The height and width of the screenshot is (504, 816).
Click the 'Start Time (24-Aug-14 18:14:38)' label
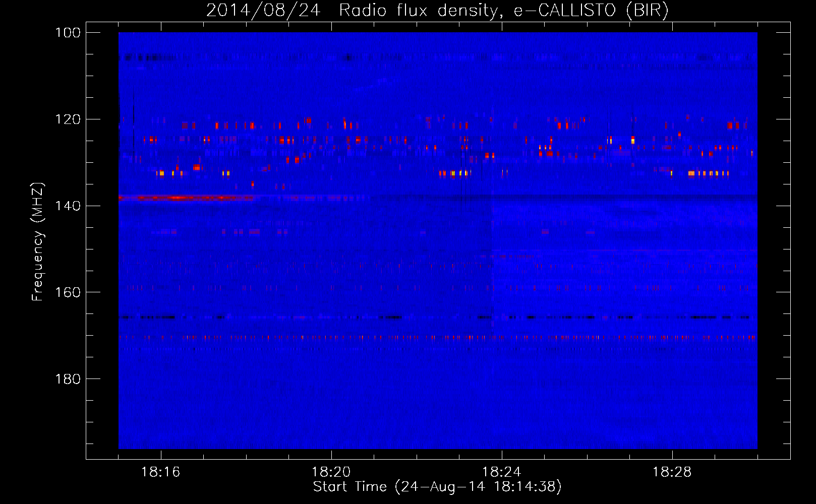coord(437,487)
